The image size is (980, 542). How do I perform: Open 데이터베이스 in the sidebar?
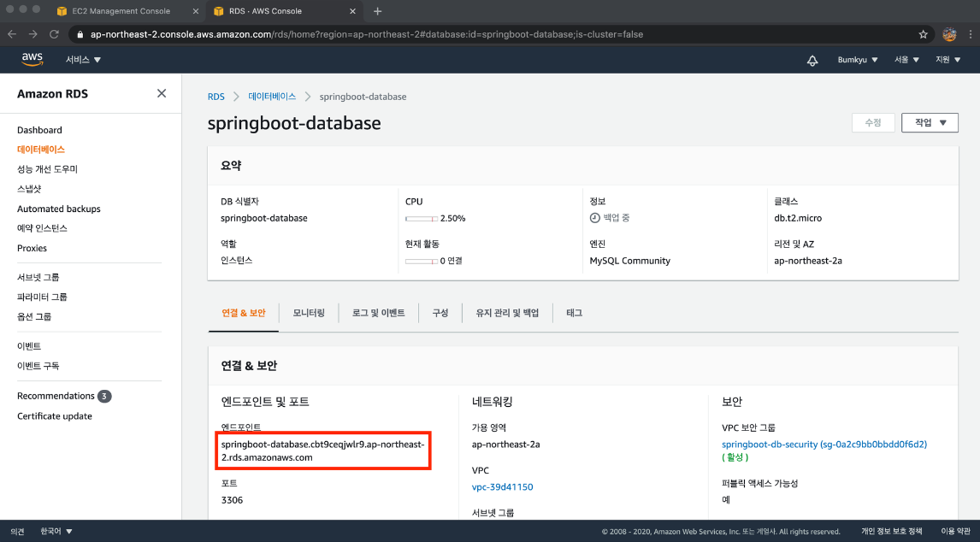[x=41, y=150]
